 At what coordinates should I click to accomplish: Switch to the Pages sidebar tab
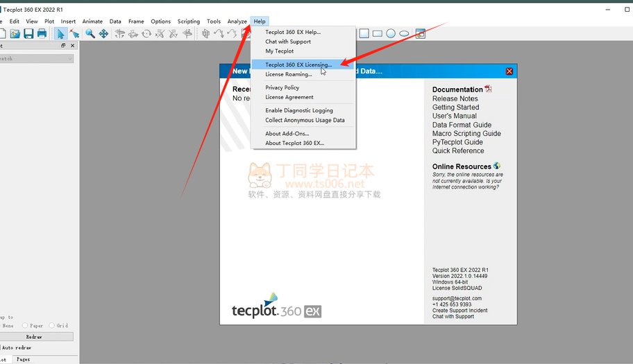click(23, 359)
